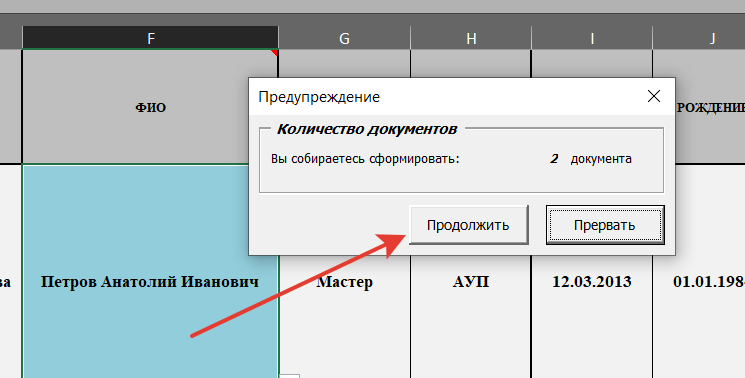Viewport: 745px width, 378px height.
Task: Select the АУП cell
Action: tap(471, 281)
